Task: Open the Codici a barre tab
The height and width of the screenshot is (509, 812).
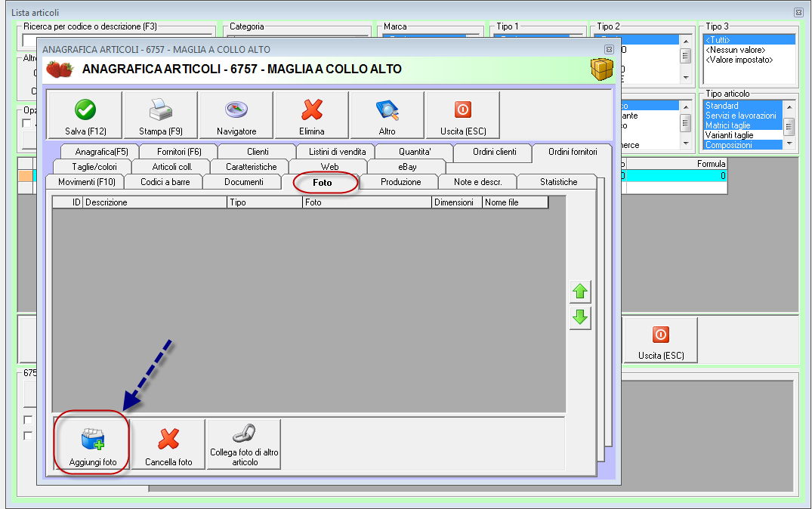Action: tap(165, 182)
